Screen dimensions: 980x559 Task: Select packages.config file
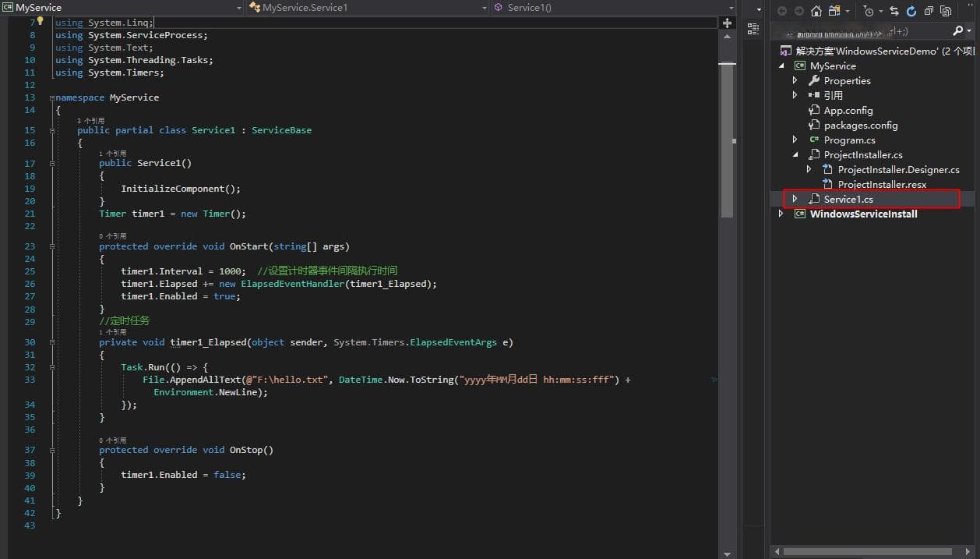(861, 125)
